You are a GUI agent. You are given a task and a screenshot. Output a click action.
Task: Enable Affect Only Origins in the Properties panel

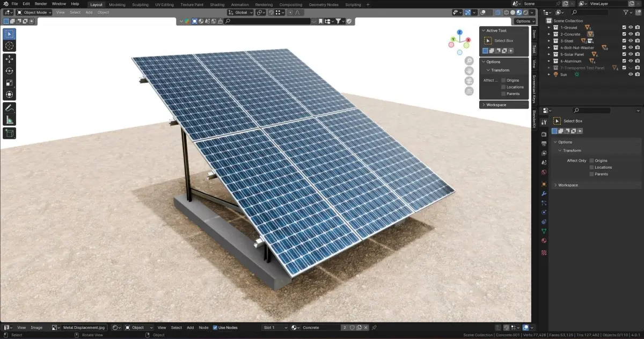click(x=591, y=161)
